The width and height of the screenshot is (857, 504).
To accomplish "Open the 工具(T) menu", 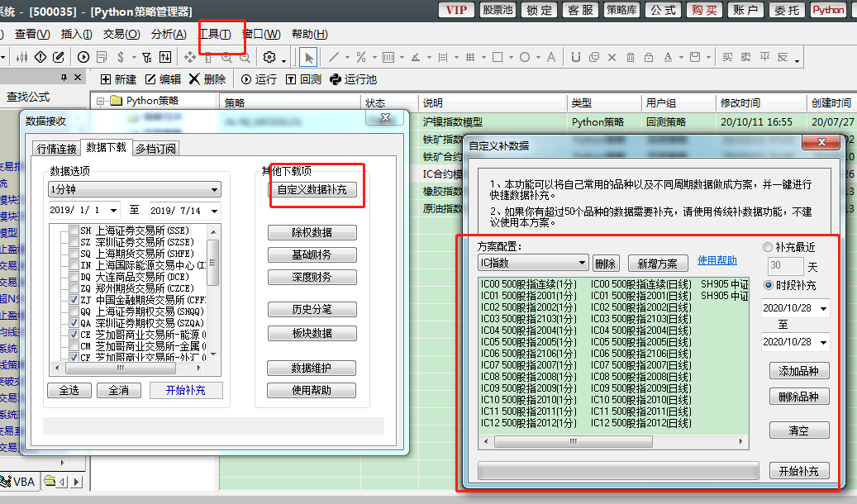I will (215, 34).
